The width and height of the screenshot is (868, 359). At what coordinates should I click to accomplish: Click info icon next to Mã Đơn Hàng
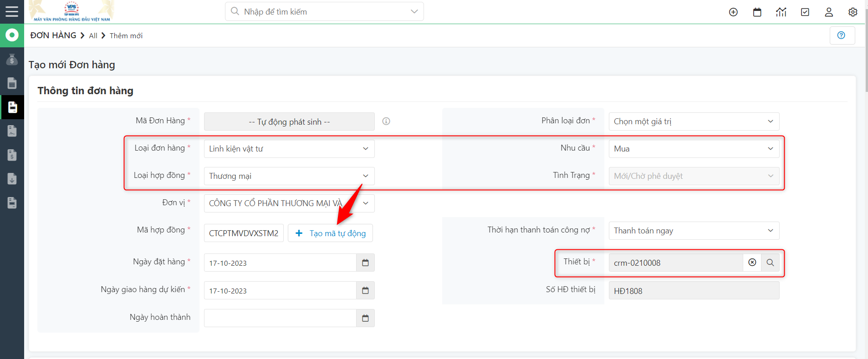386,121
